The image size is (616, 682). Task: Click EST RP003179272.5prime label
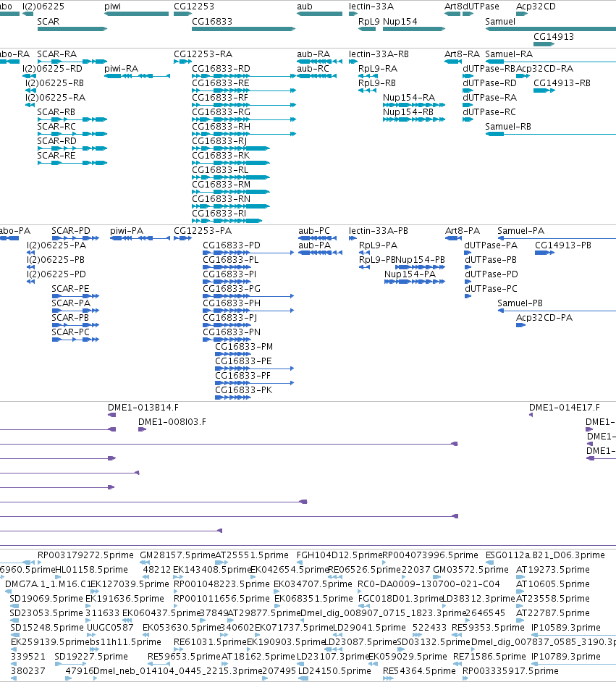pos(85,555)
